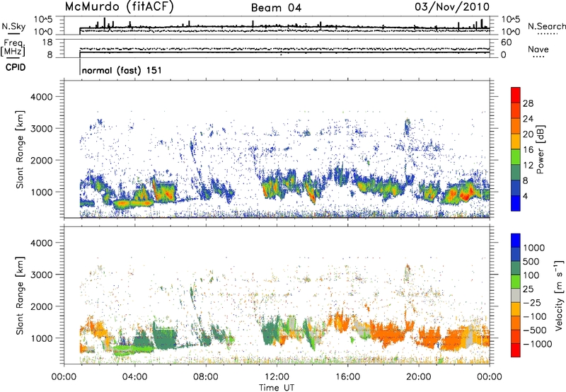This screenshot has width=566, height=392.
Task: Click the 20:00 time tick label
Action: pyautogui.click(x=418, y=377)
